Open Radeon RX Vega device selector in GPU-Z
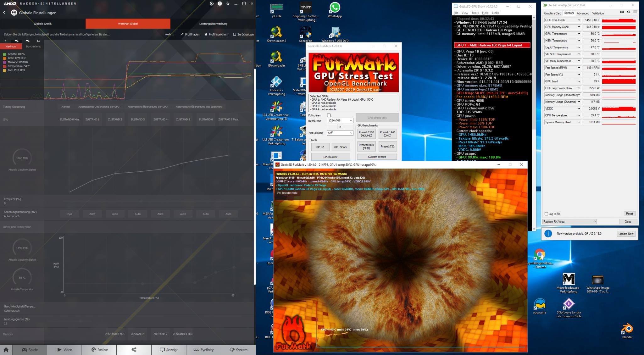This screenshot has height=355, width=644. coord(569,222)
